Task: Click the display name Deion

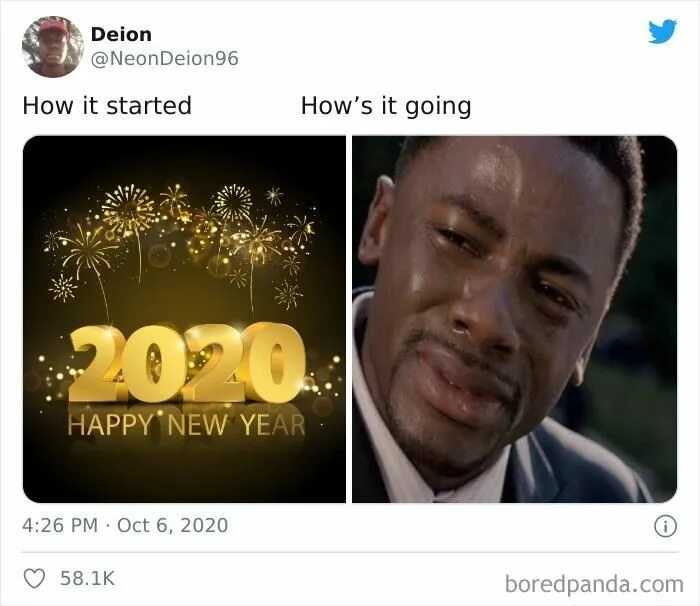Action: pos(121,34)
